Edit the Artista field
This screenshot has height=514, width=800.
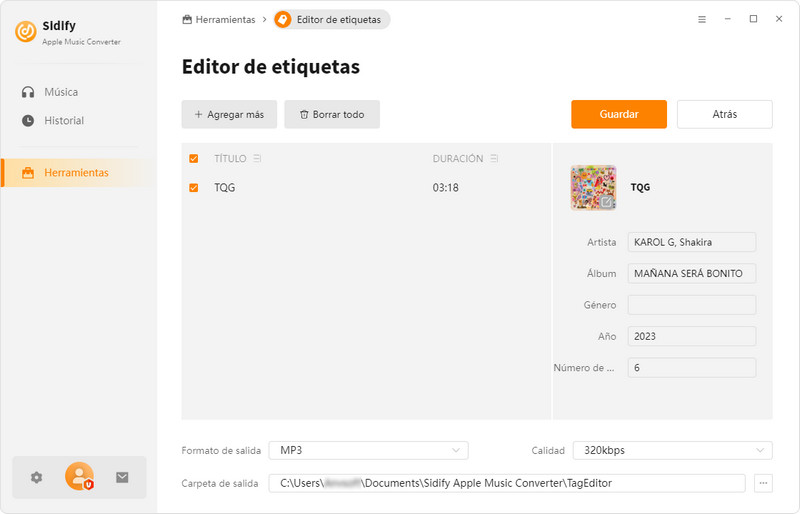click(692, 242)
